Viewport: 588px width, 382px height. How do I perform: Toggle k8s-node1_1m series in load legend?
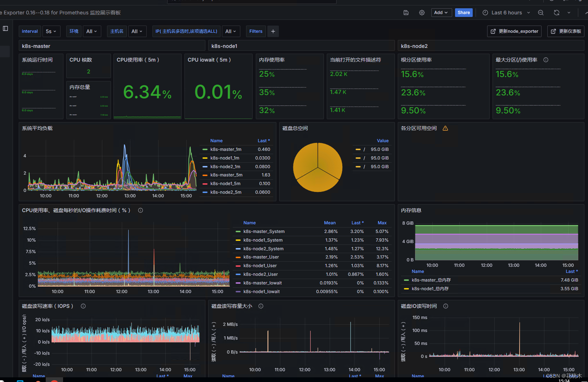(225, 158)
